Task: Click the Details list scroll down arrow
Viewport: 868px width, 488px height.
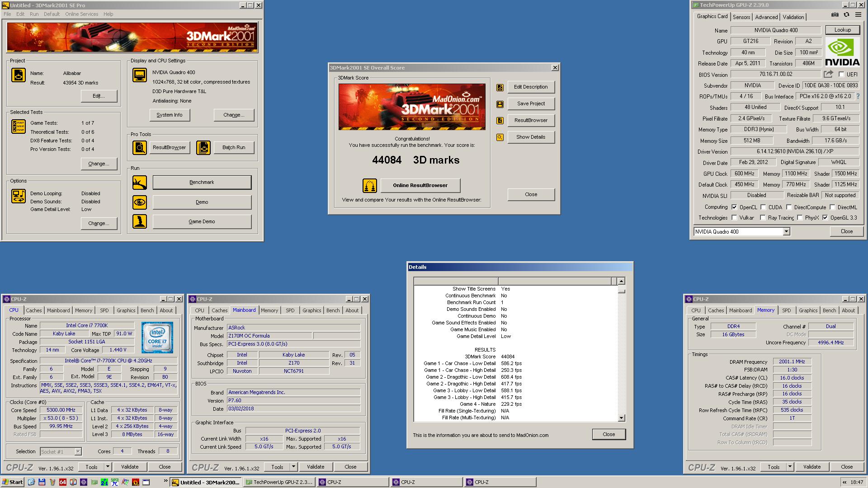Action: (621, 418)
